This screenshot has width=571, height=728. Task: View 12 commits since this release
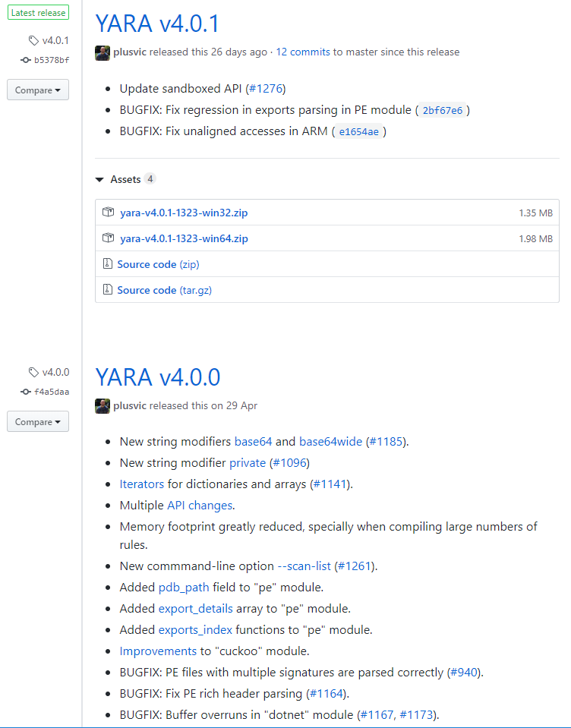coord(303,52)
